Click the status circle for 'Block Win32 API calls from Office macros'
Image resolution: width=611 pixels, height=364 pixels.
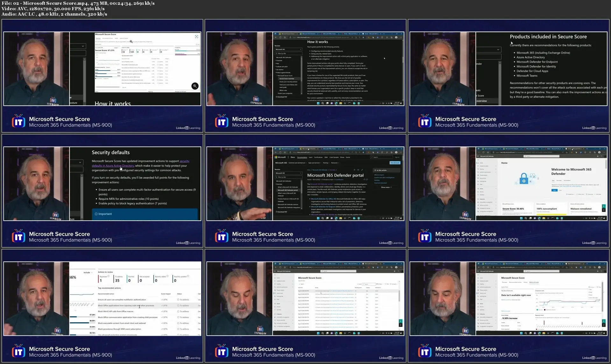178,311
